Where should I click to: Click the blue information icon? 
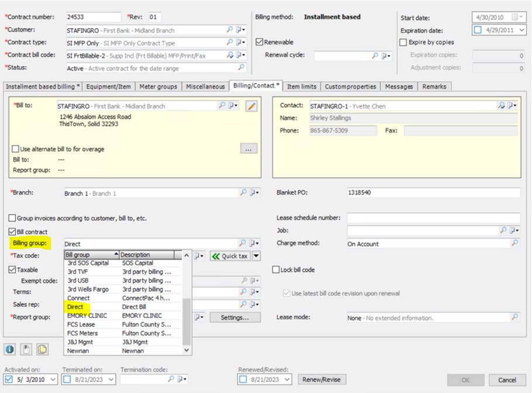(10, 349)
